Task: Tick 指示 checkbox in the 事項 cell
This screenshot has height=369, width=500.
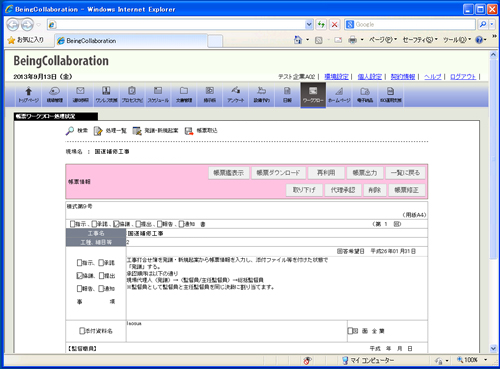Action: (x=79, y=263)
